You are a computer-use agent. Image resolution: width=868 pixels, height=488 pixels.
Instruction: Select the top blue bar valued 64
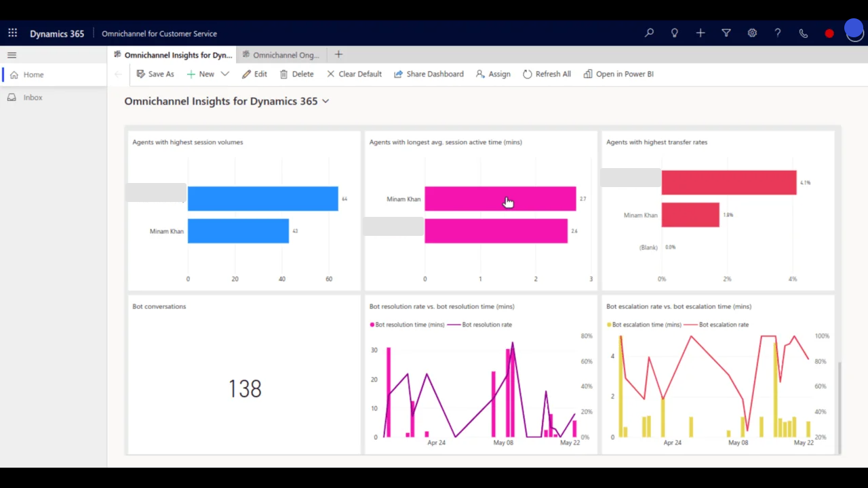point(263,199)
